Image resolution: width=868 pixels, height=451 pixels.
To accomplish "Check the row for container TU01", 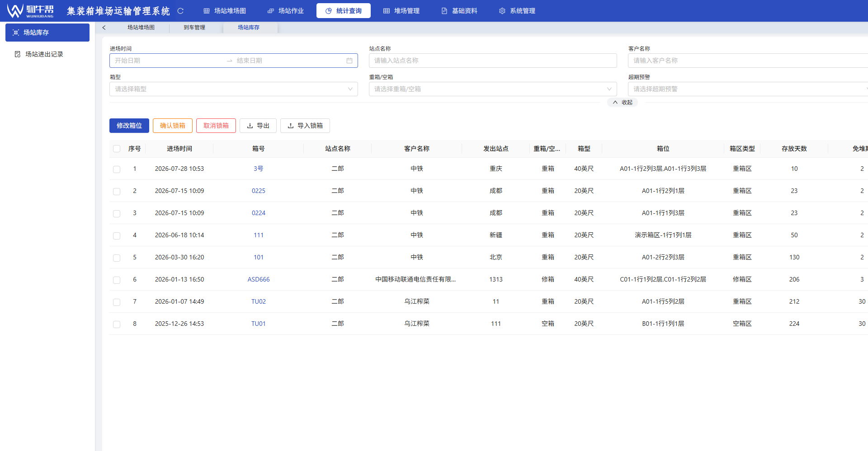I will (117, 324).
